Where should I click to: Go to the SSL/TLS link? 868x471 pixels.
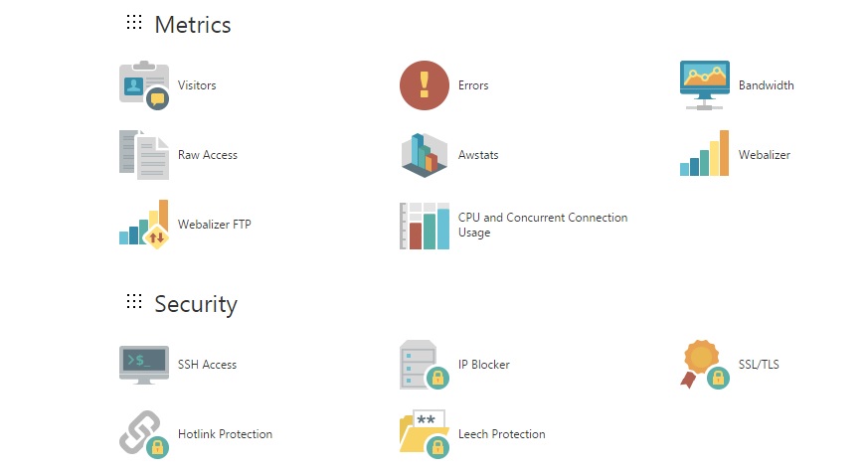point(759,365)
